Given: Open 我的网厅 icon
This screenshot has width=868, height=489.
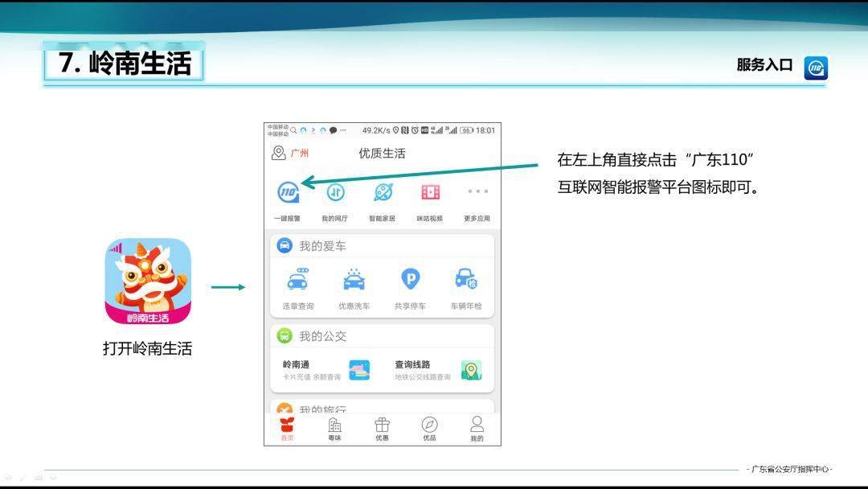Looking at the screenshot, I should (x=335, y=192).
